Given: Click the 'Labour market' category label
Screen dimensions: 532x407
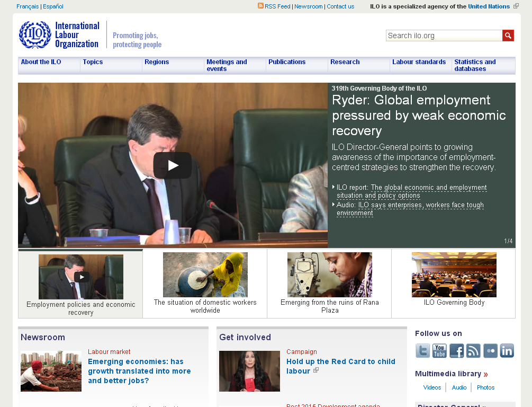Looking at the screenshot, I should (109, 352).
